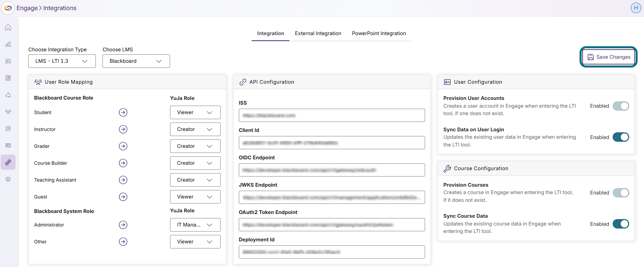
Task: Click the User Role Mapping people icon
Action: [x=38, y=82]
